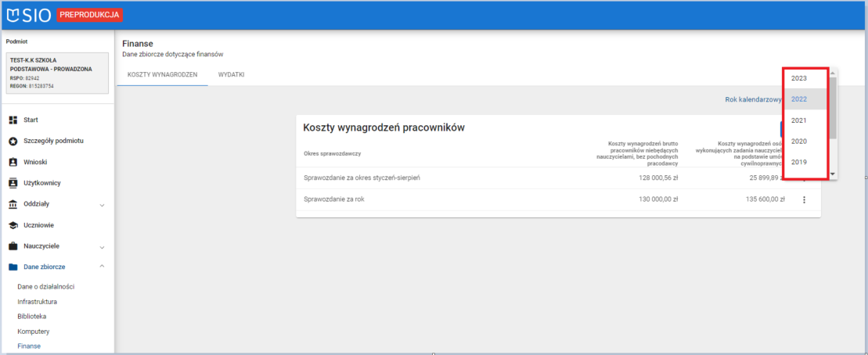Pick 2019 from the year list
868x355 pixels.
(799, 162)
